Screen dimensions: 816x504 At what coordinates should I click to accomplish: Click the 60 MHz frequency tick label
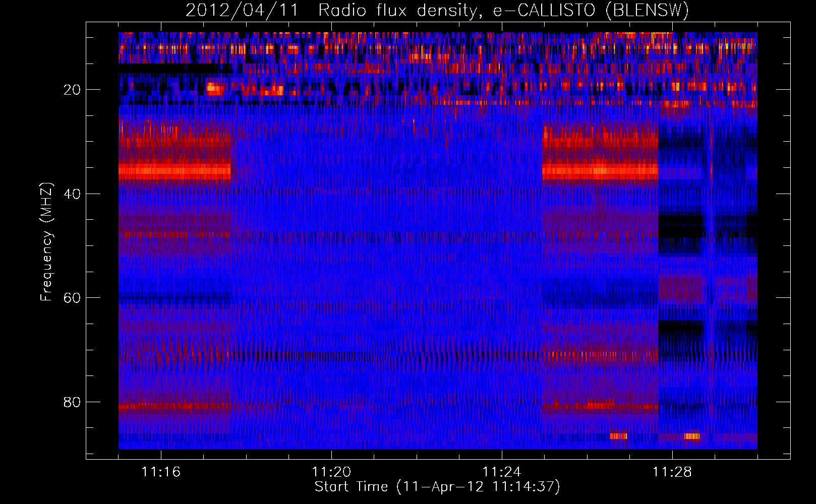tap(73, 298)
